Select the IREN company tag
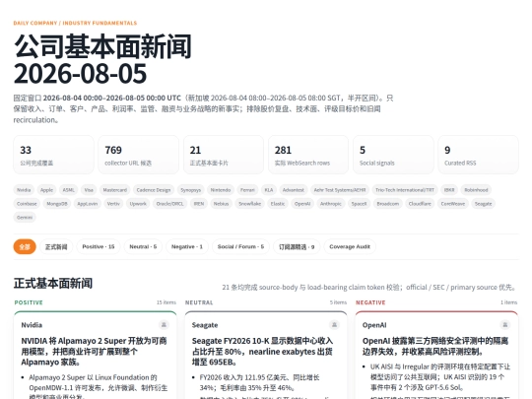Screen dimensions: 532x399 [x=199, y=204]
